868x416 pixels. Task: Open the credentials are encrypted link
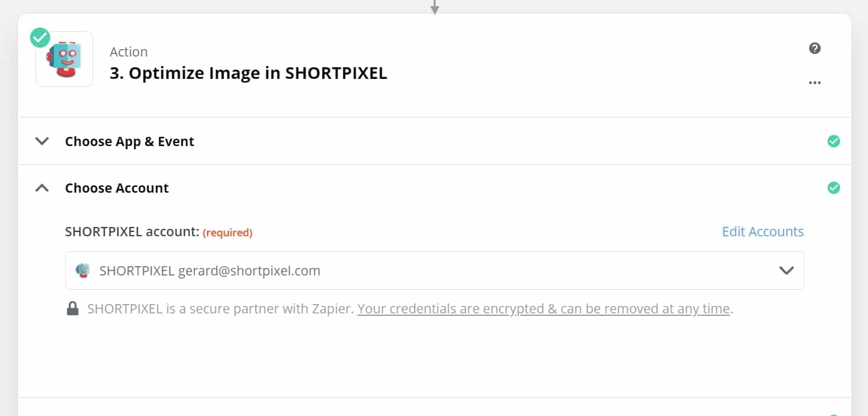tap(543, 308)
